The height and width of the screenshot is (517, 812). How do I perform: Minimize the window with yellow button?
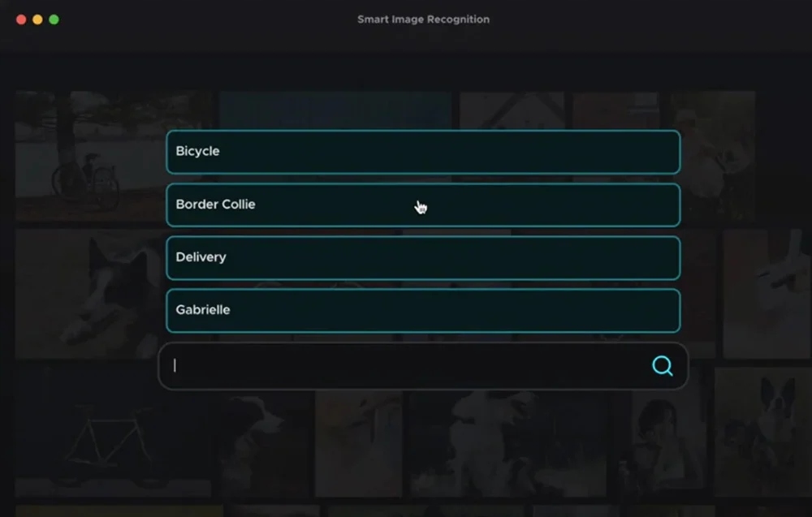38,19
